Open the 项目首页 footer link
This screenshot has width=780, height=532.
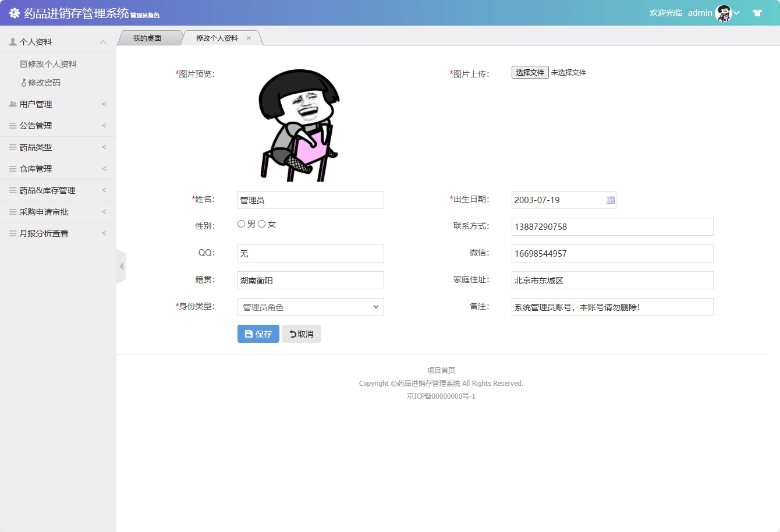click(x=441, y=370)
